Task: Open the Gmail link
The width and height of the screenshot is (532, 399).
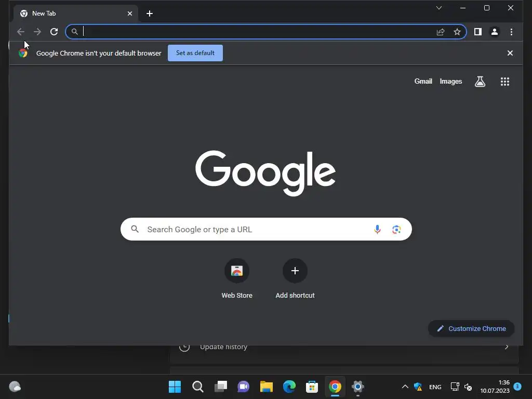Action: 423,82
